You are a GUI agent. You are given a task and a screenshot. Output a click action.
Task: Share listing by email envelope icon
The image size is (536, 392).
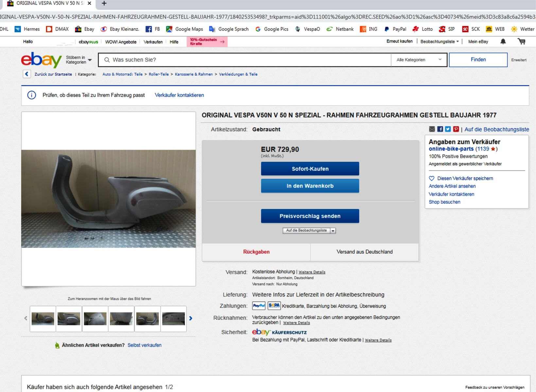coord(432,129)
